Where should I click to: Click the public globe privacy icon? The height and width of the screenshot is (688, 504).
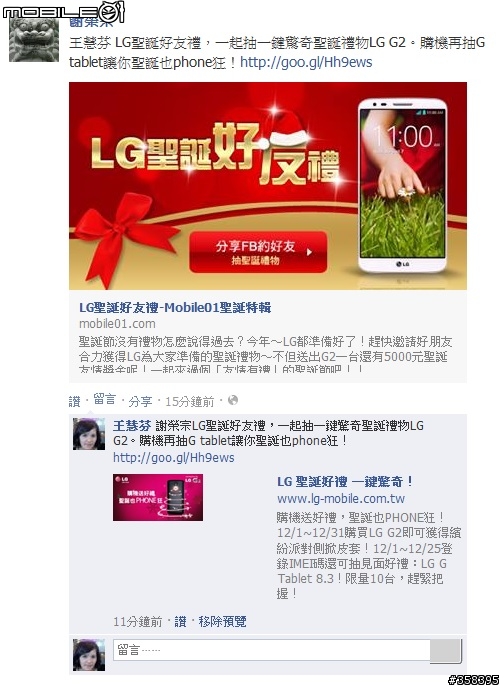tap(233, 400)
